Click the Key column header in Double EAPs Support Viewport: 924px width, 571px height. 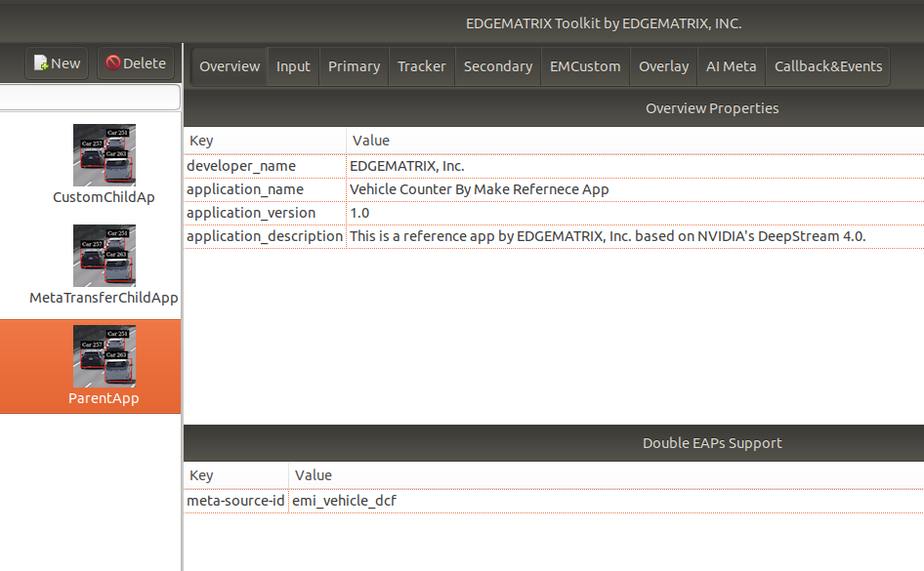pyautogui.click(x=236, y=475)
